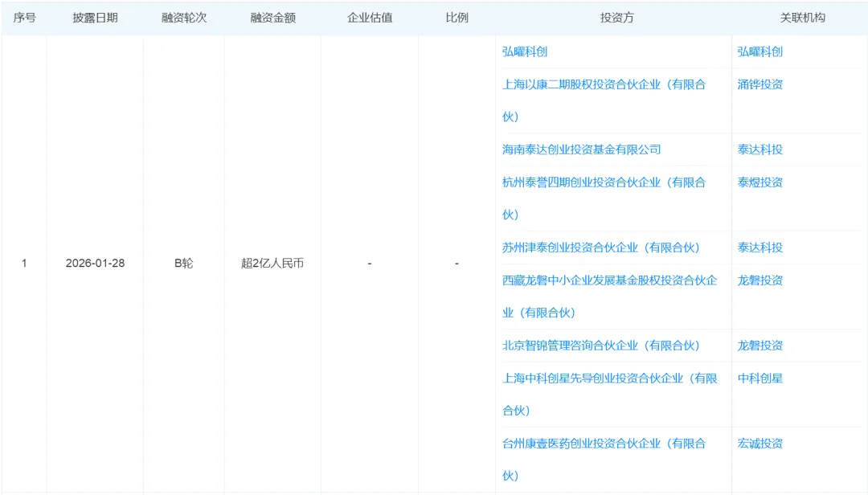Select the row number 1 cell
The image size is (868, 495).
click(x=24, y=264)
